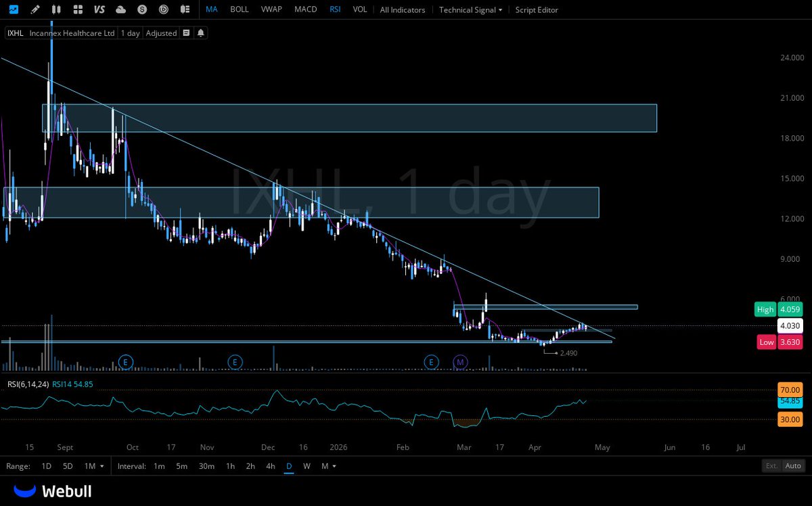
Task: Click the IXHL ticker symbol field
Action: (15, 32)
